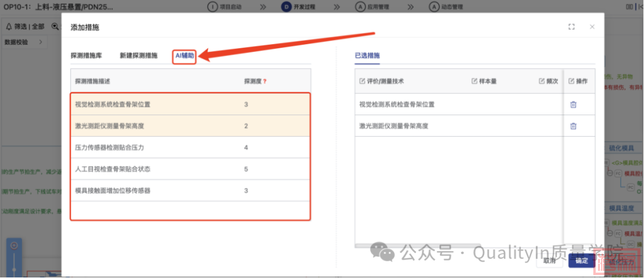
Task: Click the 硫化模具 node in background
Action: (x=621, y=148)
